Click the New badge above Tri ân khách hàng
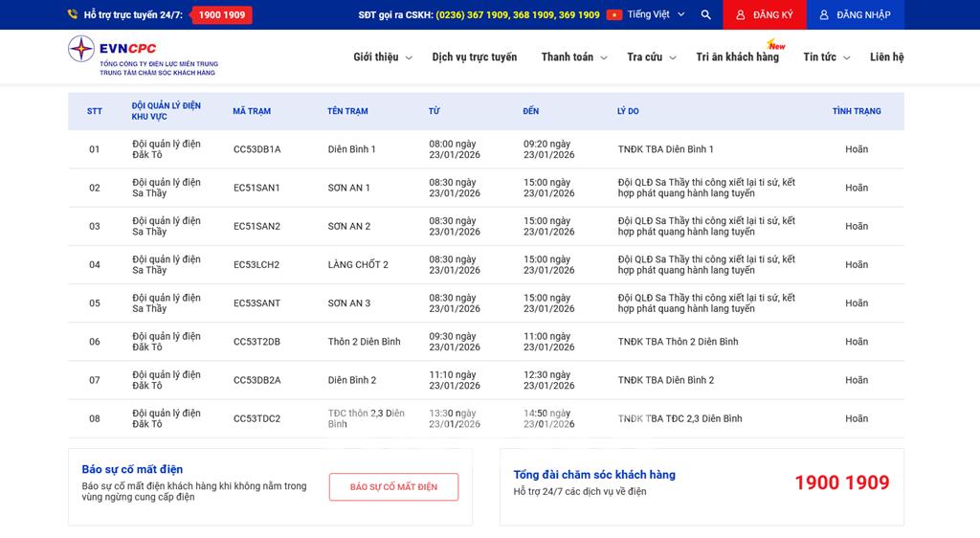Screen dimensions: 980x538 [776, 45]
